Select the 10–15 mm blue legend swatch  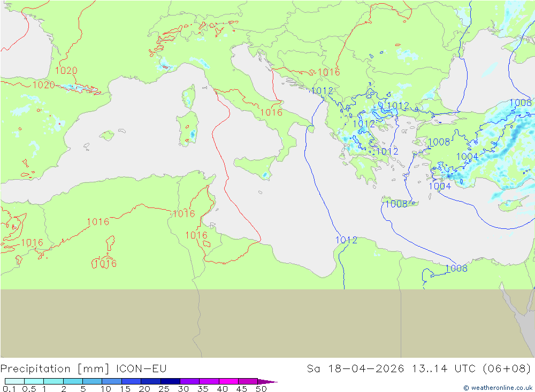pos(112,381)
